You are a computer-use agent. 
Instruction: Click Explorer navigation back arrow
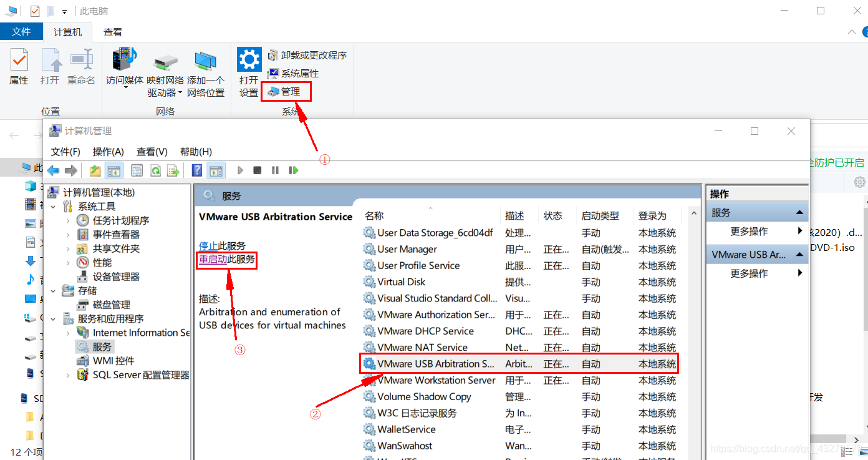(15, 135)
